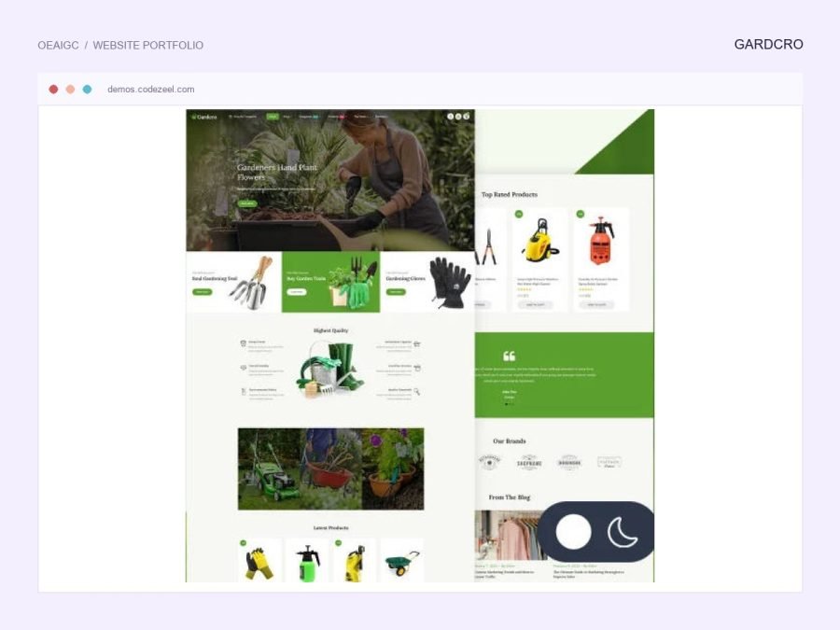
Task: Open the green wheelbarrow in Latest Products
Action: pyautogui.click(x=401, y=564)
